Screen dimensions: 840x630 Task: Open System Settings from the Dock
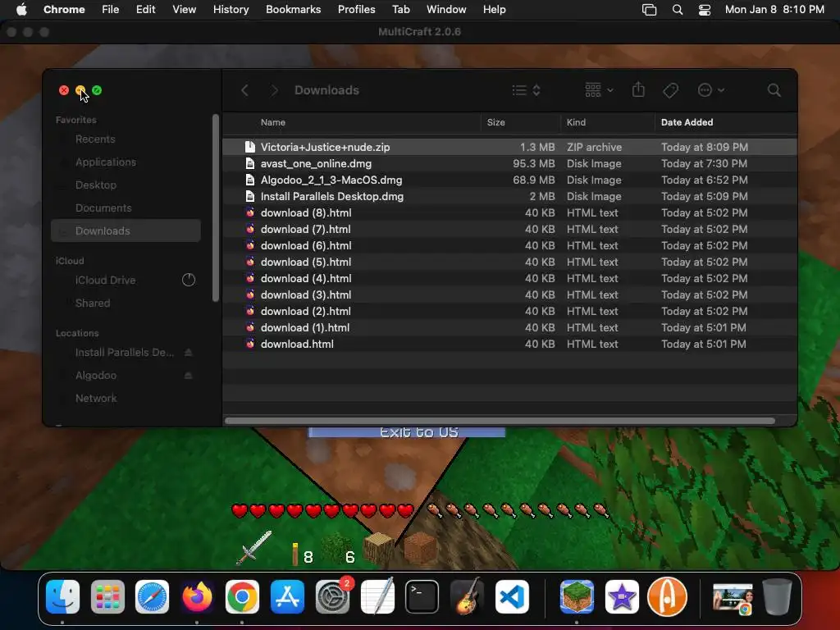pyautogui.click(x=332, y=596)
